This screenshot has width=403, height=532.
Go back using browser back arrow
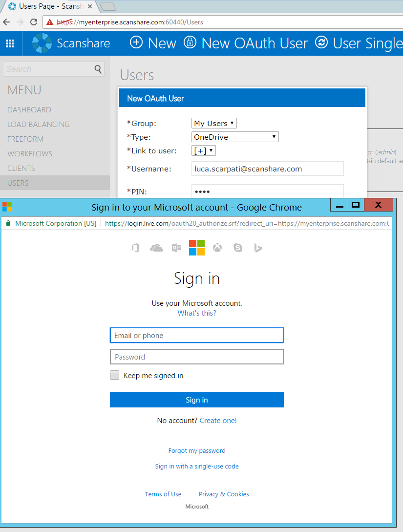point(6,22)
